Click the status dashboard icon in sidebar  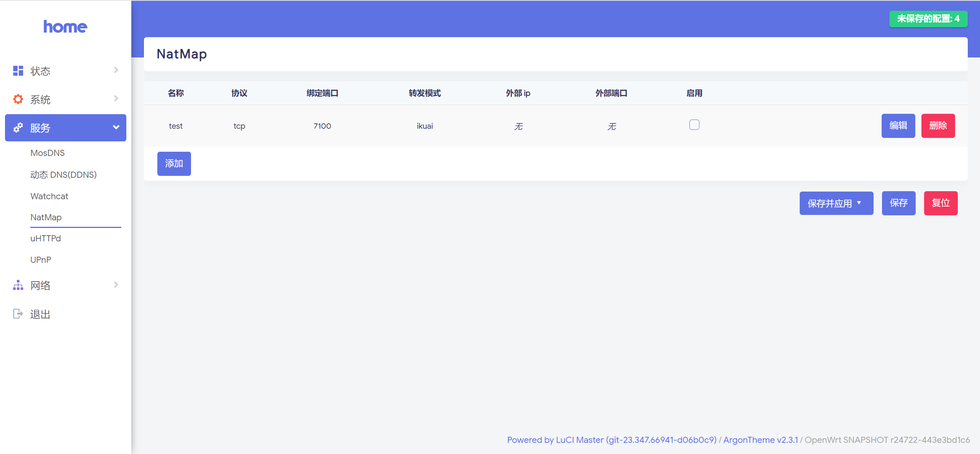pos(18,71)
